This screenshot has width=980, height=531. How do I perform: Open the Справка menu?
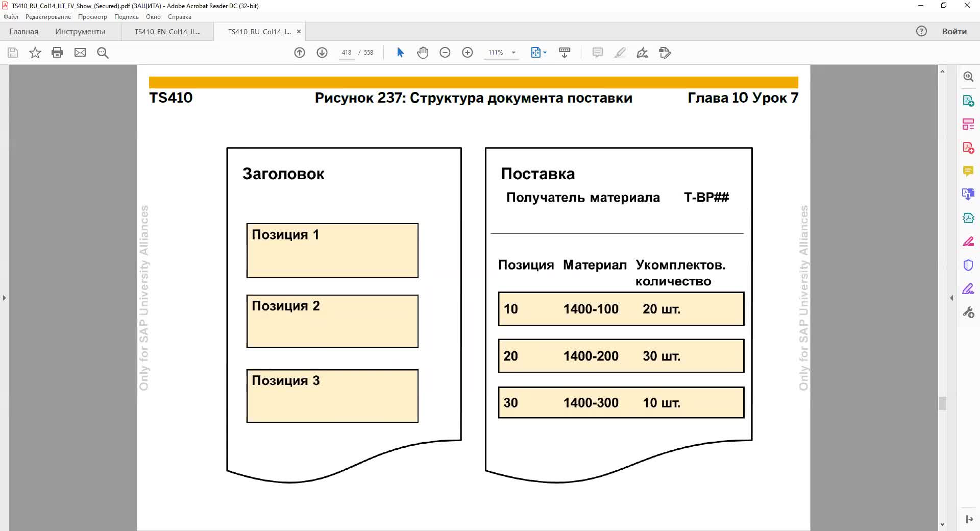tap(180, 17)
